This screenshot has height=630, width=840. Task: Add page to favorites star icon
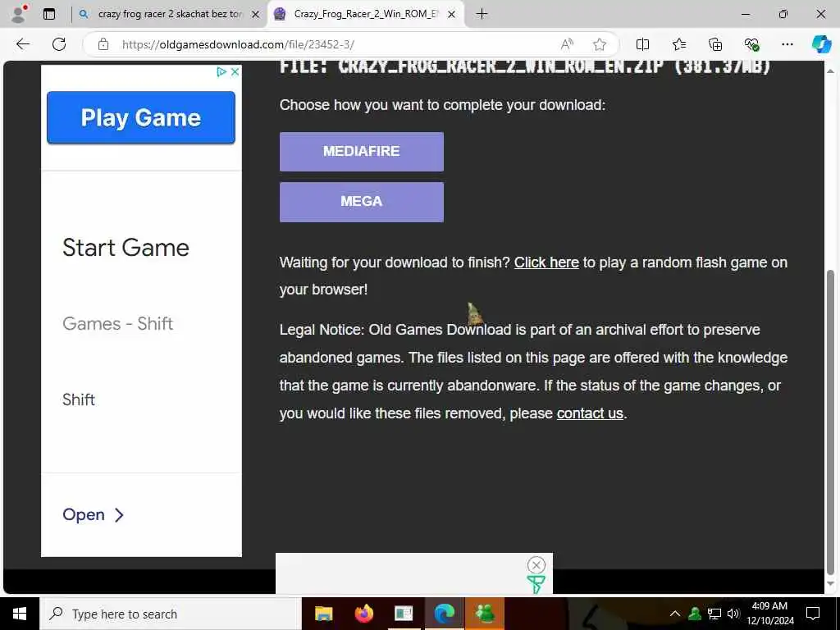[600, 44]
